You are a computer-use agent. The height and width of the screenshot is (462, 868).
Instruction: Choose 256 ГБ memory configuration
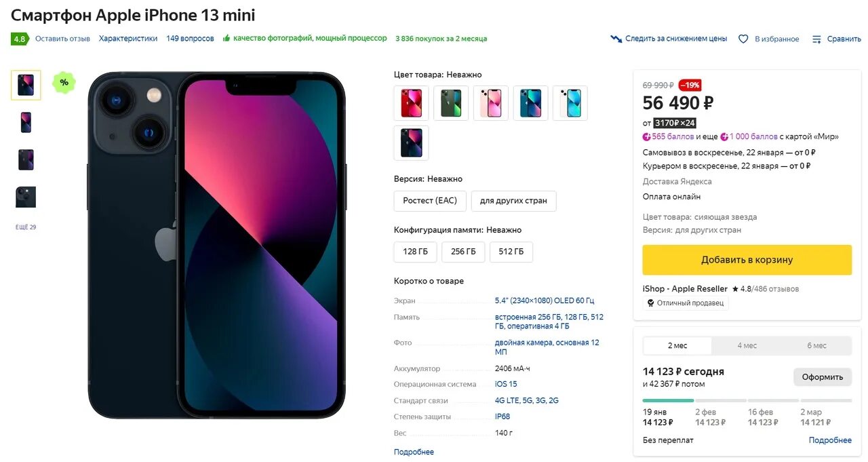[463, 252]
